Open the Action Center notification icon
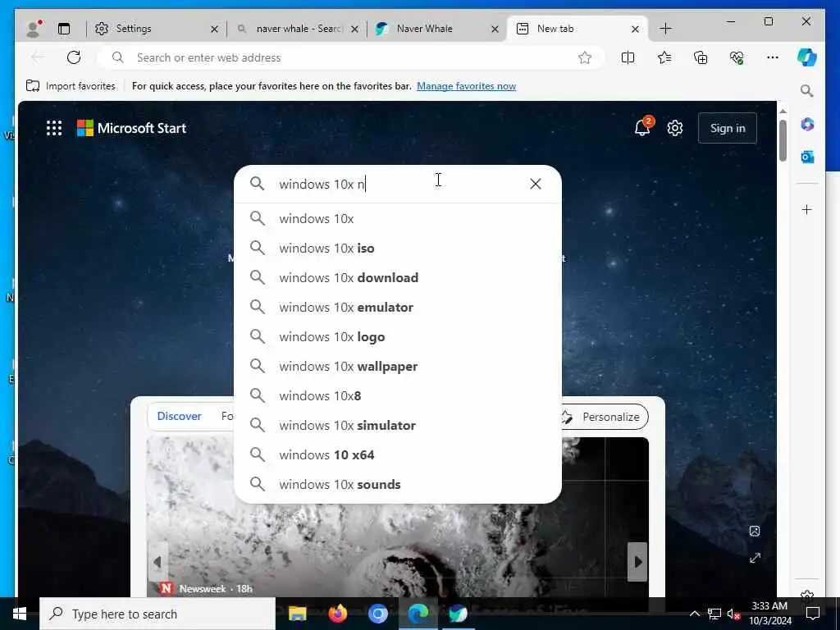The width and height of the screenshot is (840, 630). (x=813, y=614)
